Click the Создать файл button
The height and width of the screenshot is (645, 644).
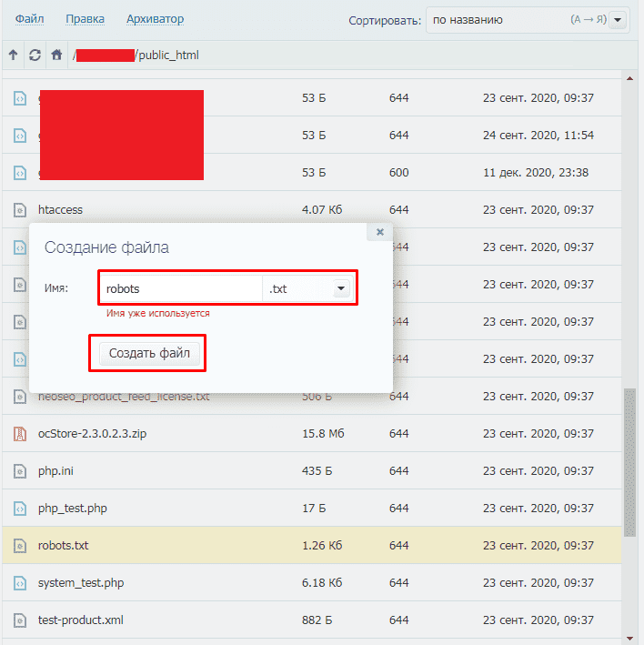pyautogui.click(x=150, y=353)
